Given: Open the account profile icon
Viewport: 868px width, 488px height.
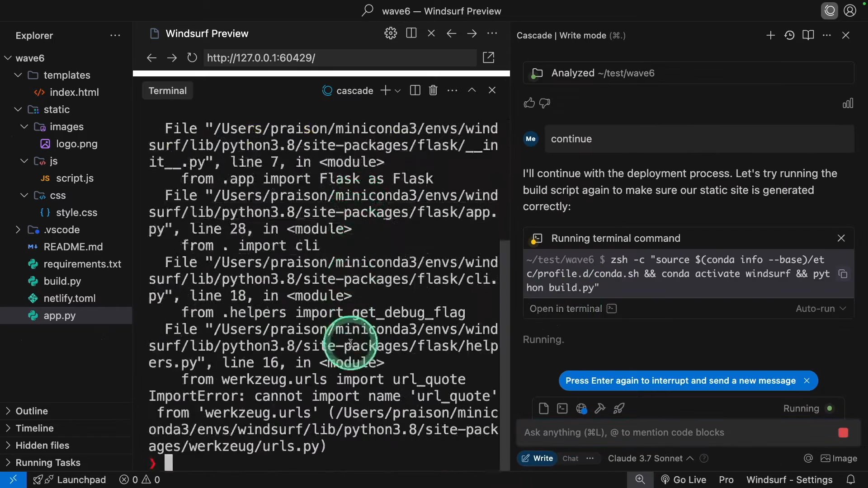Looking at the screenshot, I should [x=850, y=10].
